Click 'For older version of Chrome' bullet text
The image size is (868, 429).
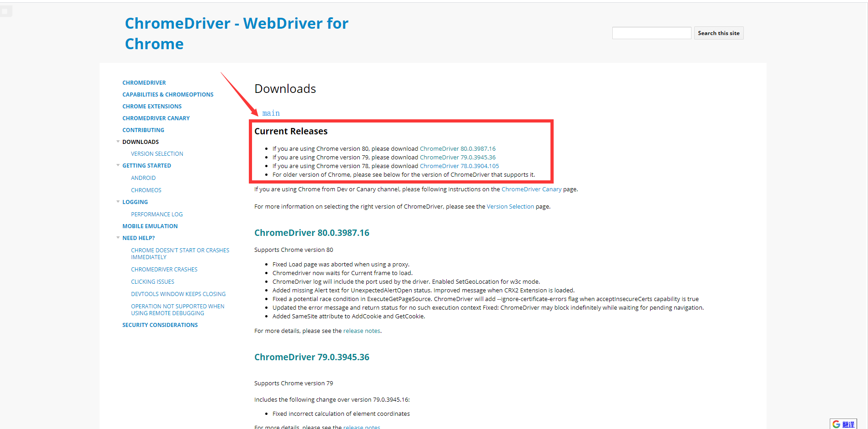click(404, 174)
